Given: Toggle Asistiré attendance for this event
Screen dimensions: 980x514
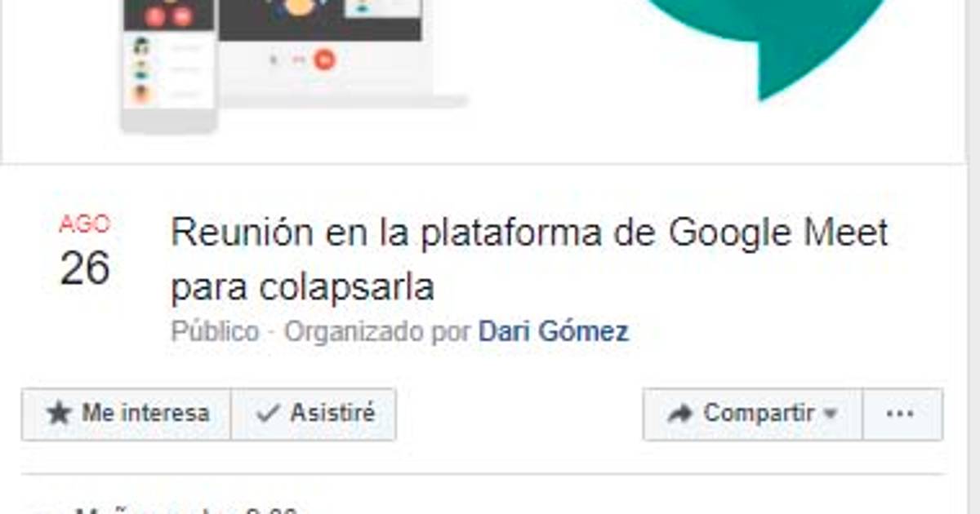Looking at the screenshot, I should coord(314,414).
